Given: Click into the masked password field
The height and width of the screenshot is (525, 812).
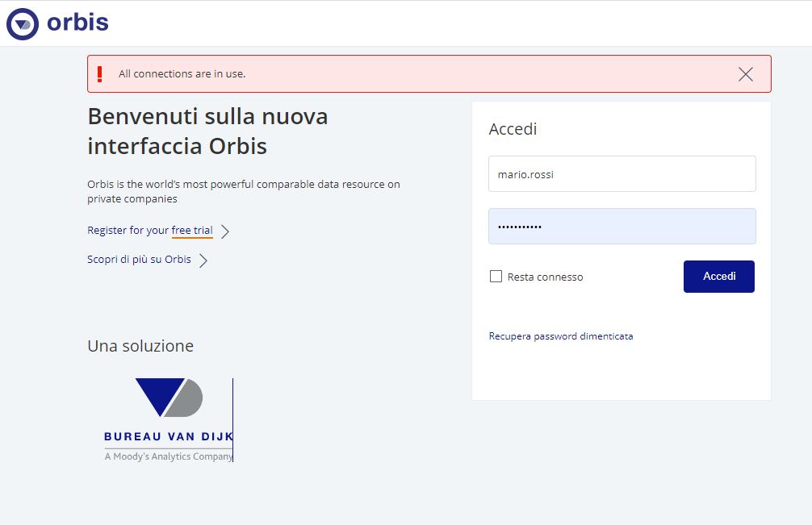Looking at the screenshot, I should click(x=622, y=227).
